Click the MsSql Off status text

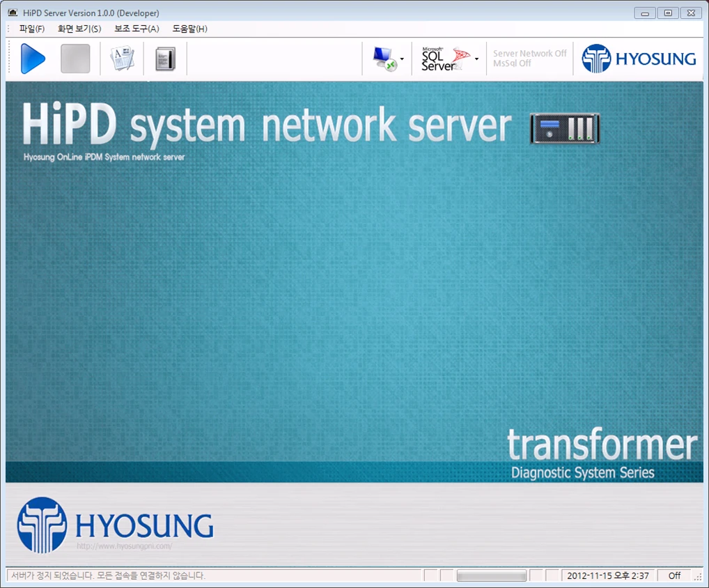tap(512, 63)
